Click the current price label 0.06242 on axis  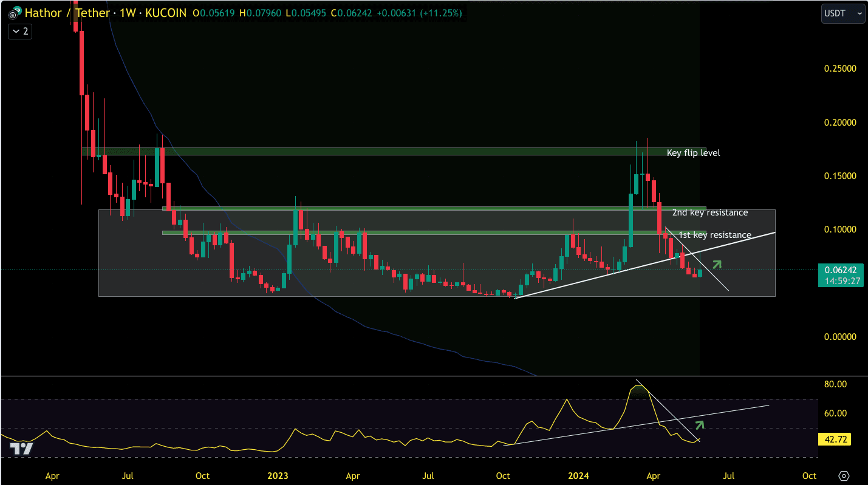click(842, 270)
